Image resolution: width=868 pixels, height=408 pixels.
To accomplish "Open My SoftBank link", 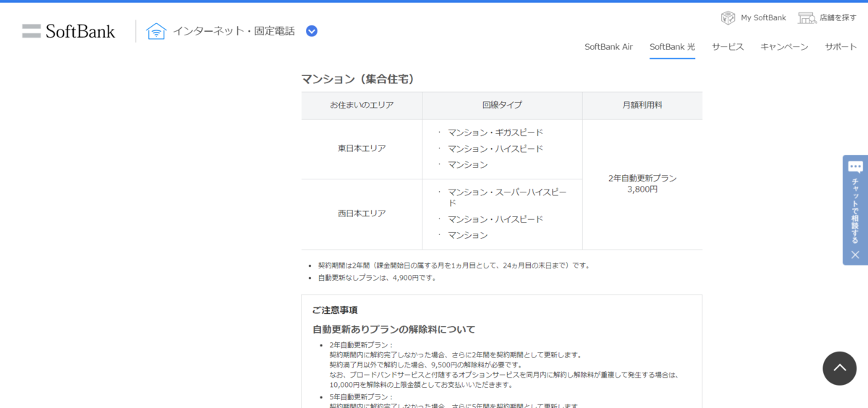I will [x=763, y=17].
